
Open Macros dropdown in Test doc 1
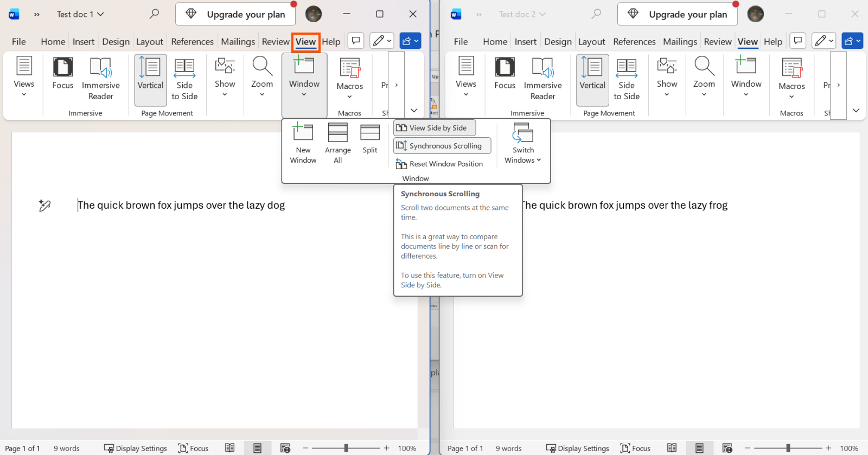click(x=349, y=79)
